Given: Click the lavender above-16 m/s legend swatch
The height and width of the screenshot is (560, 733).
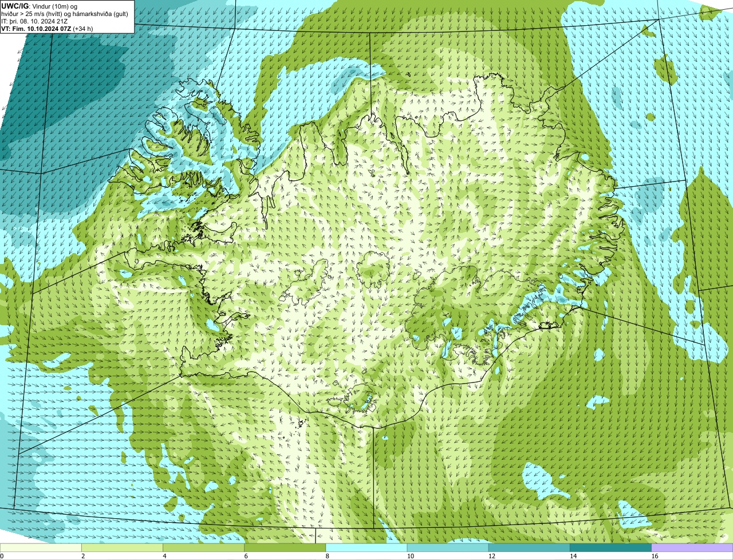Looking at the screenshot, I should [x=692, y=547].
